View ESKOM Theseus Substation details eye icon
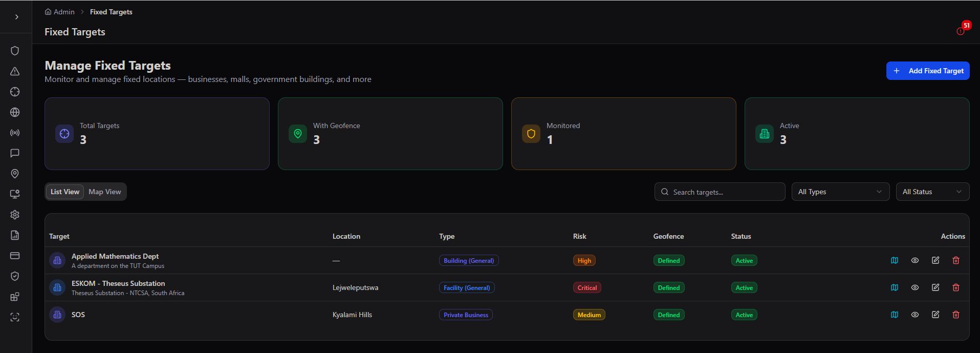Screen dimensions: 980x353 click(x=915, y=287)
